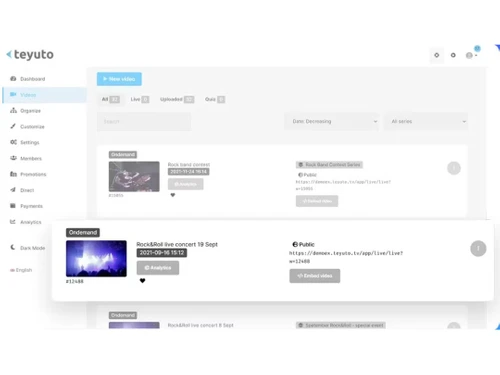Go to Customize in sidebar
Viewport: 500px width, 375px height.
pyautogui.click(x=32, y=127)
